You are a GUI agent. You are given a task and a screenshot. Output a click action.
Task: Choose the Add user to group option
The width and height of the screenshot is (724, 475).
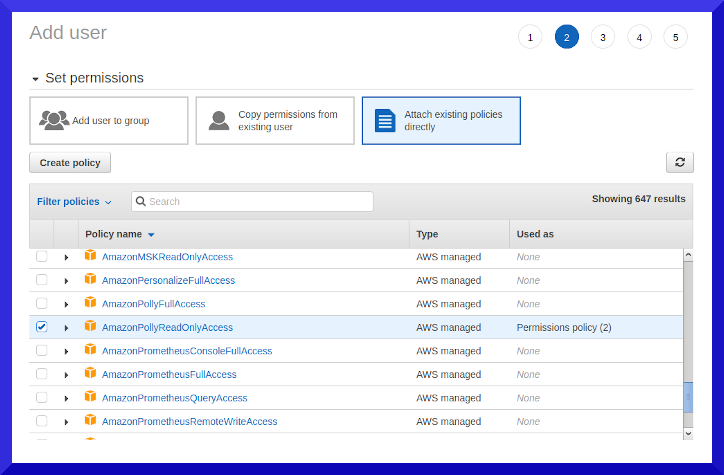click(109, 120)
